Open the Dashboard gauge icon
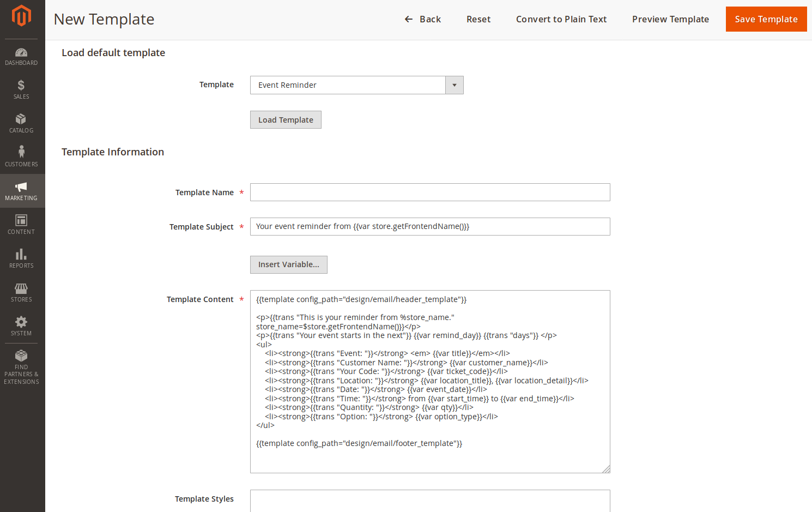812x512 pixels. pyautogui.click(x=21, y=53)
